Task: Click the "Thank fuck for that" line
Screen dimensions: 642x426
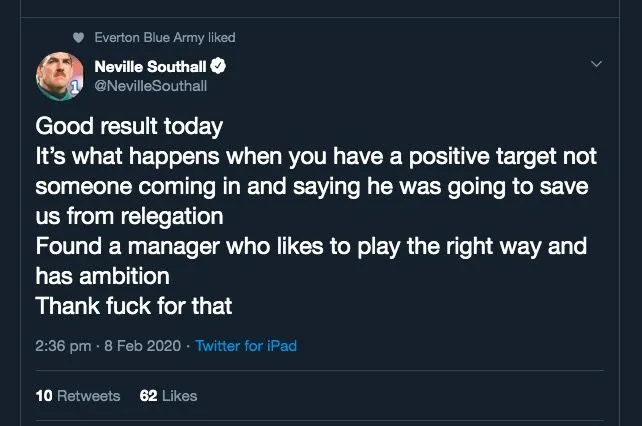Action: (136, 306)
